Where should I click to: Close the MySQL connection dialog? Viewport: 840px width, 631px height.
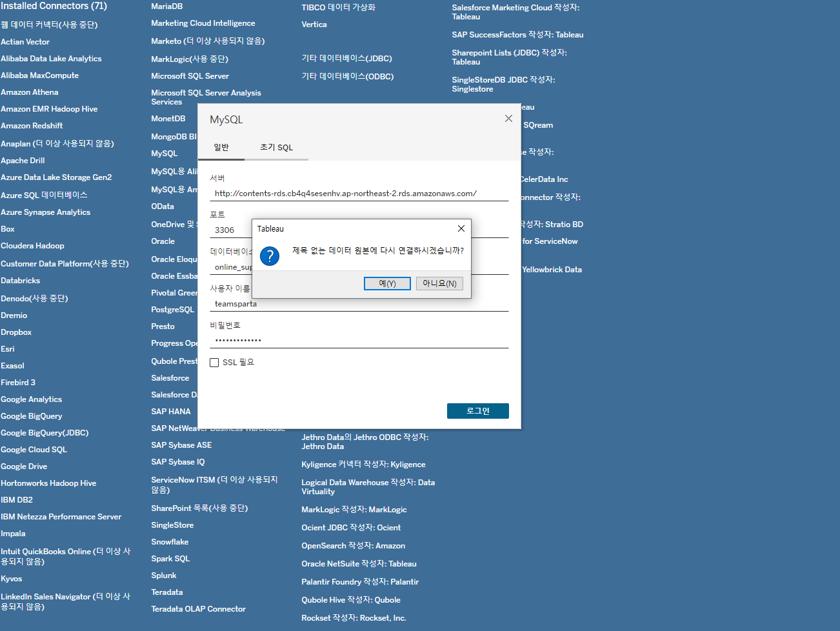(x=508, y=119)
